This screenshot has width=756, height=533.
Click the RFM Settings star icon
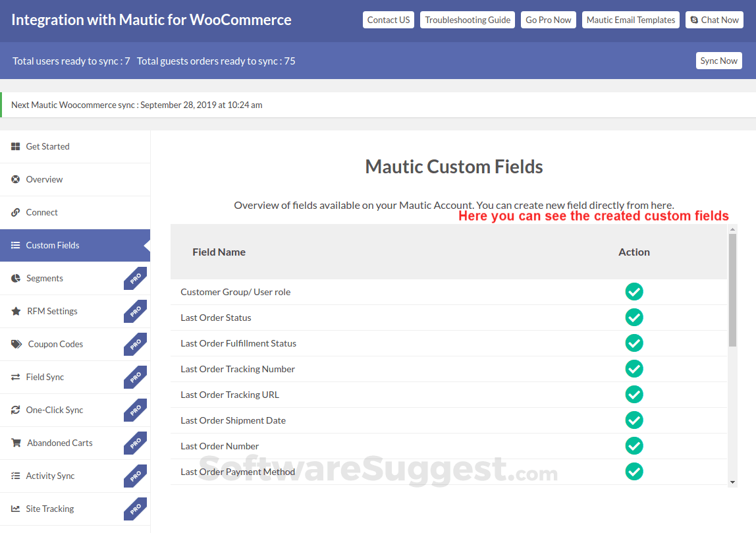point(16,311)
